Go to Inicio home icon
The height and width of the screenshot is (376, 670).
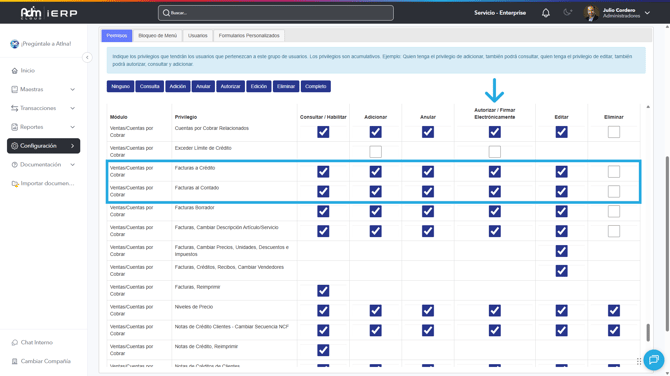[x=15, y=70]
